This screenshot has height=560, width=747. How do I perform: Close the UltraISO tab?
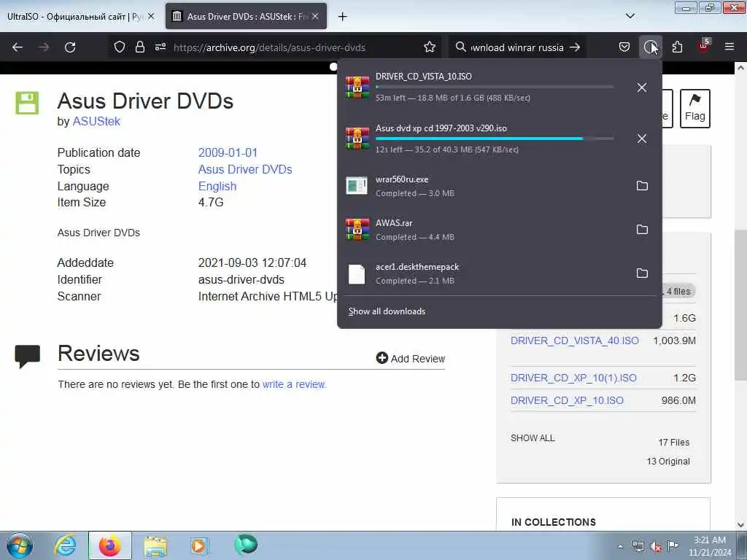[x=151, y=16]
